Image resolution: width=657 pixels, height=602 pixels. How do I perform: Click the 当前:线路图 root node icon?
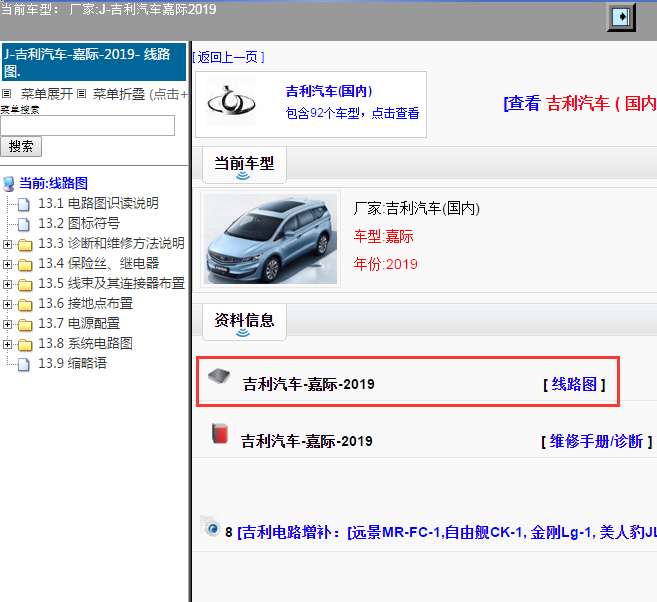coord(8,183)
